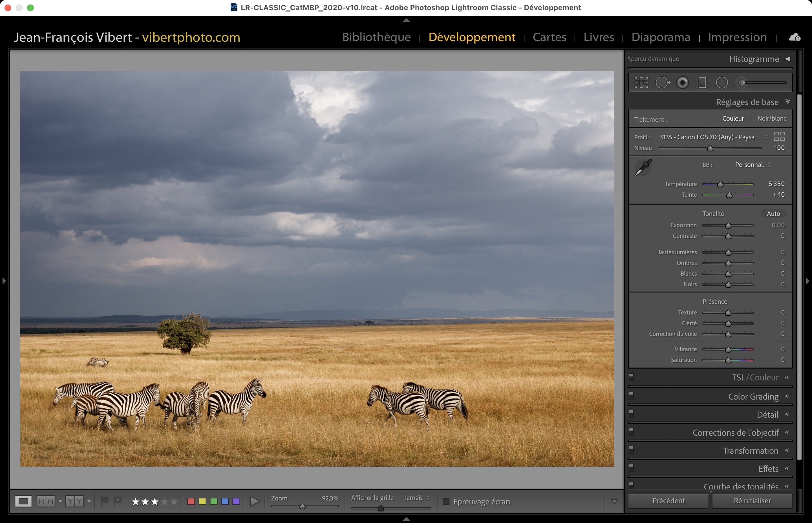
Task: Open the Cartes module
Action: tap(549, 37)
